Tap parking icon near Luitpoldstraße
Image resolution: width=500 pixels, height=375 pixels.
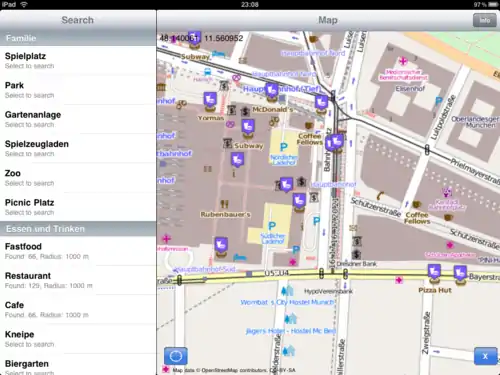coord(439,101)
